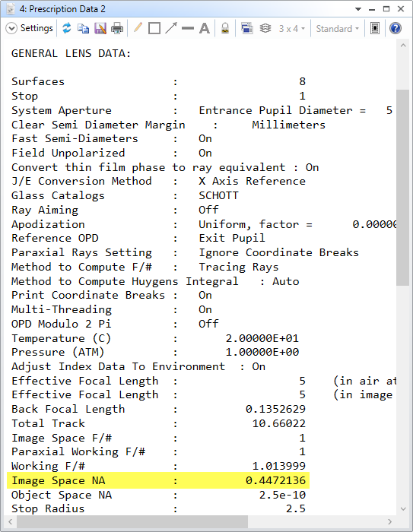This screenshot has height=532, width=413.
Task: Select the line drawing tool
Action: click(x=187, y=29)
